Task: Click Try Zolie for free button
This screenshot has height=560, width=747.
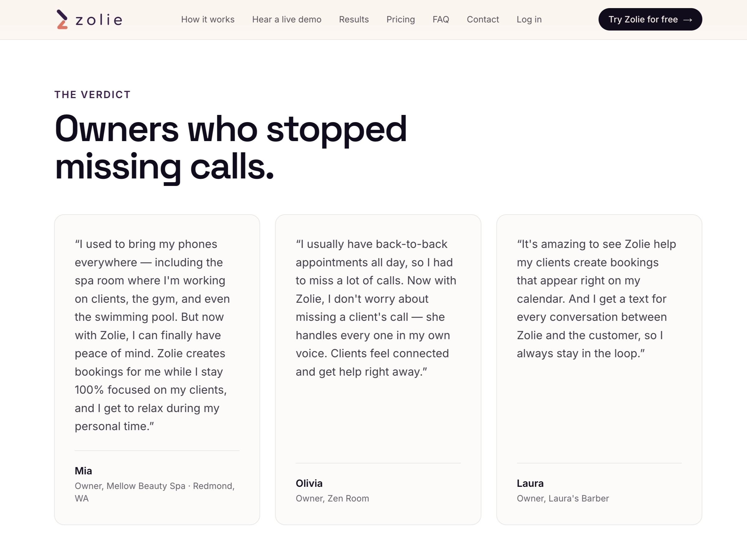Action: coord(650,19)
